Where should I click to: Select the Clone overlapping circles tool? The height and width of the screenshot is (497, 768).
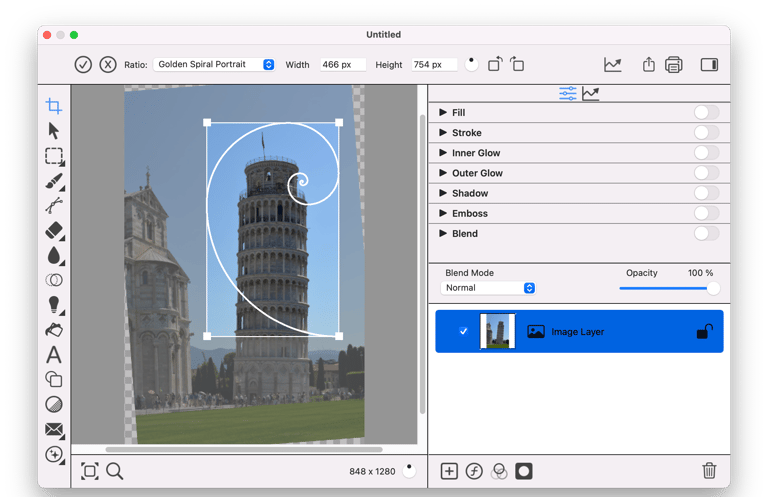click(x=54, y=280)
